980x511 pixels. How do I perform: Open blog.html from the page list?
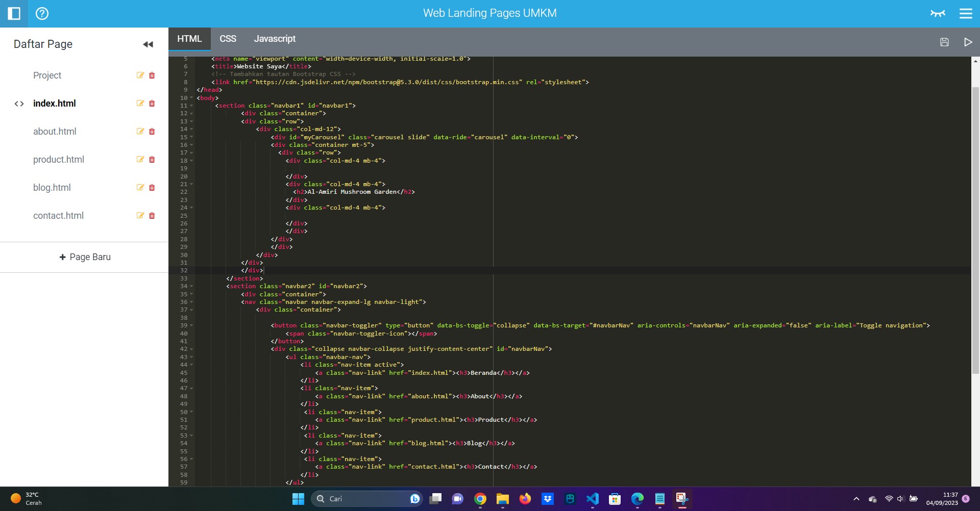tap(52, 188)
